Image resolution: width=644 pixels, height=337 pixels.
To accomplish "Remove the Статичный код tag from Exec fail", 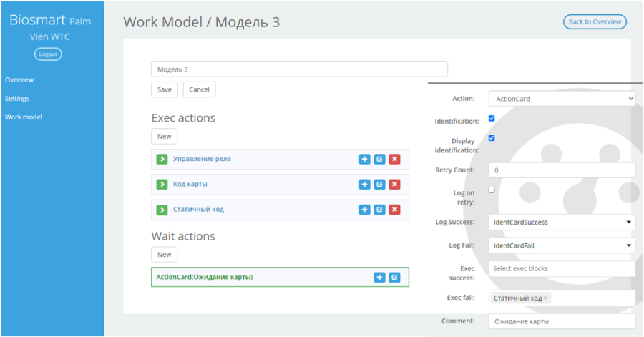I will tap(546, 298).
